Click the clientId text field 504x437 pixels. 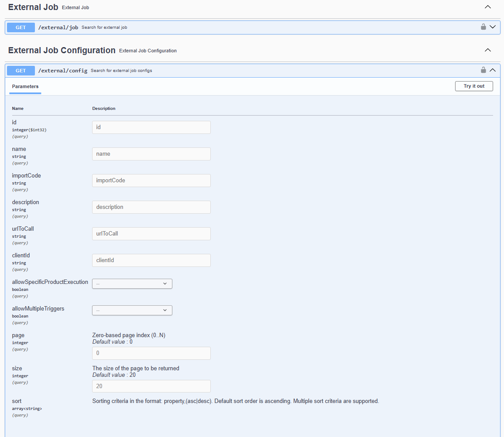pos(151,260)
